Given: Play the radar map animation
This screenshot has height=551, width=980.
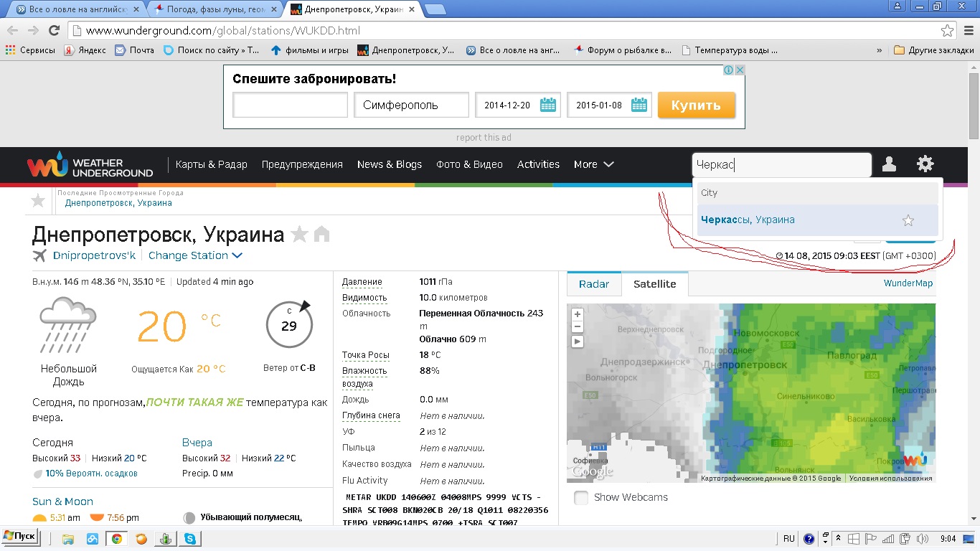Looking at the screenshot, I should pos(578,342).
